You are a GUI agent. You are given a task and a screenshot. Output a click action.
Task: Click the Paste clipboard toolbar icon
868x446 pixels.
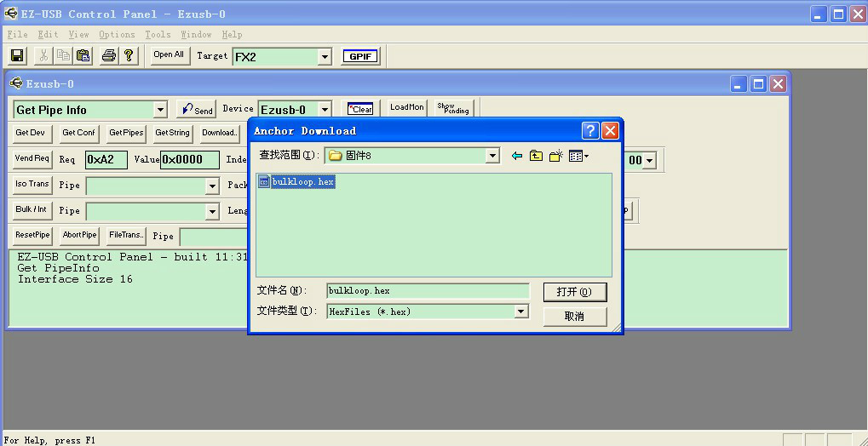[x=83, y=55]
